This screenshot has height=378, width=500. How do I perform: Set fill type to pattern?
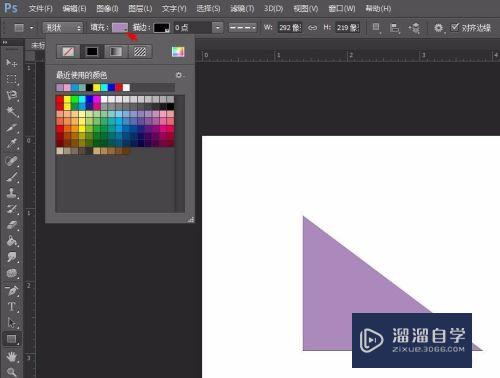[x=140, y=51]
